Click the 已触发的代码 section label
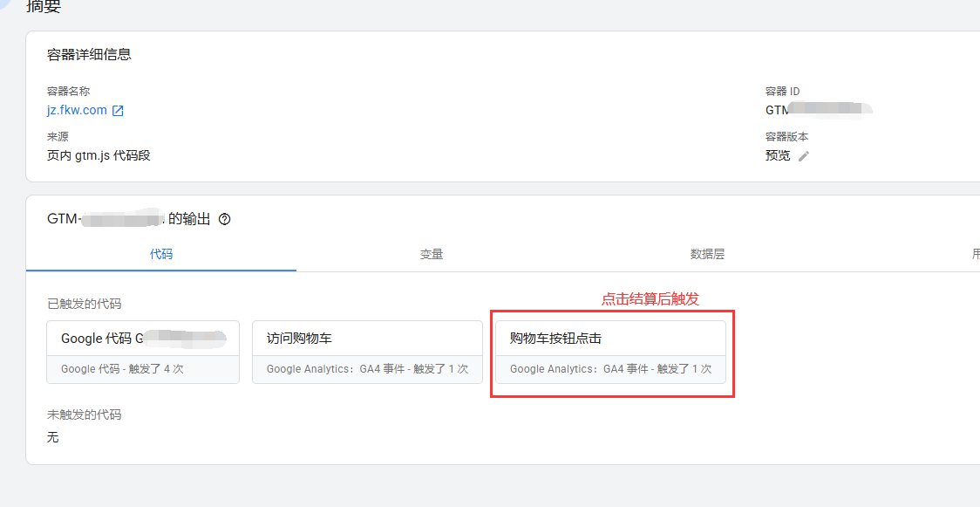This screenshot has width=980, height=507. point(85,305)
